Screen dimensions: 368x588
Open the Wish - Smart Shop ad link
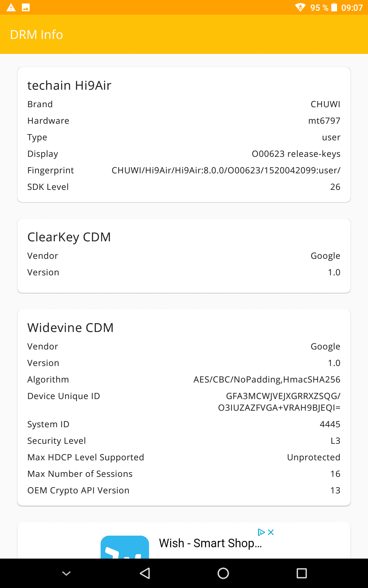click(x=210, y=543)
